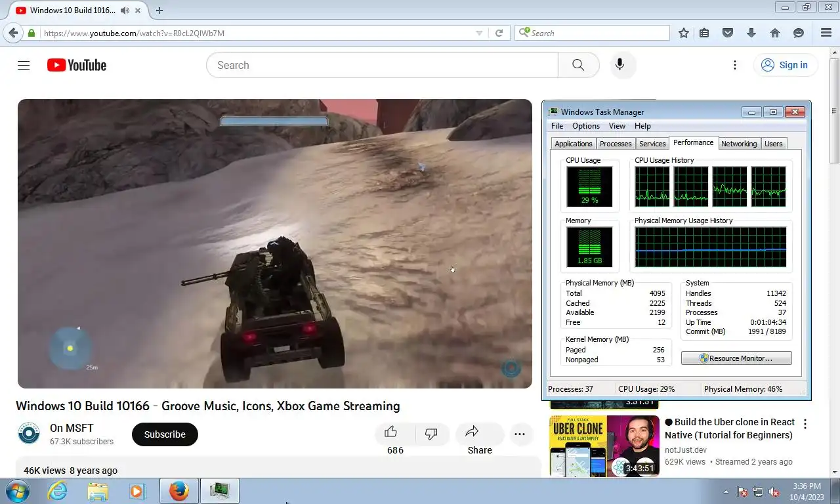Switch to Processes tab
Image resolution: width=840 pixels, height=504 pixels.
[x=616, y=144]
